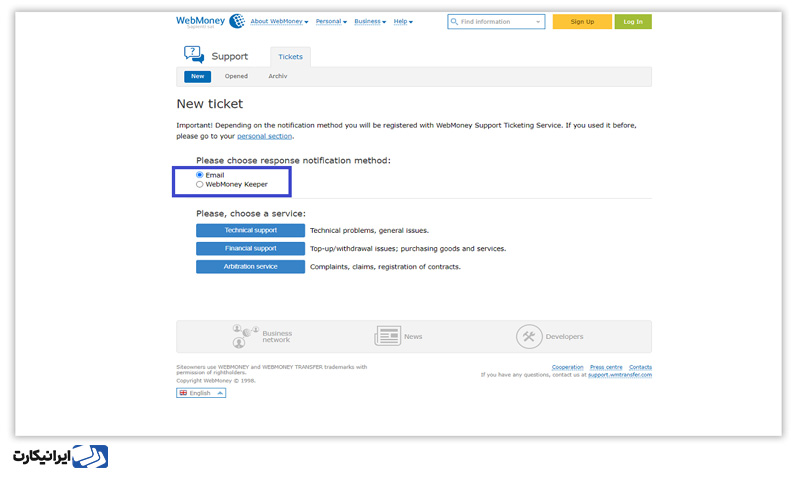The width and height of the screenshot is (800, 477).
Task: Click the WebMoney globe icon
Action: [x=237, y=21]
